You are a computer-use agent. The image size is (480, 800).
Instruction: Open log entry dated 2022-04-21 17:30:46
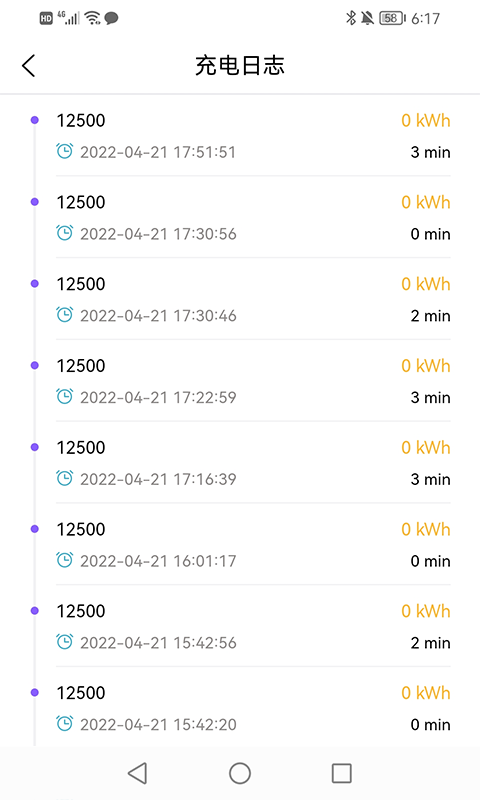click(x=253, y=299)
